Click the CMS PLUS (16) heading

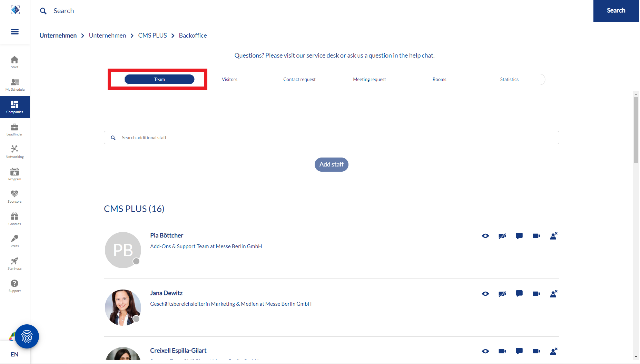(134, 209)
